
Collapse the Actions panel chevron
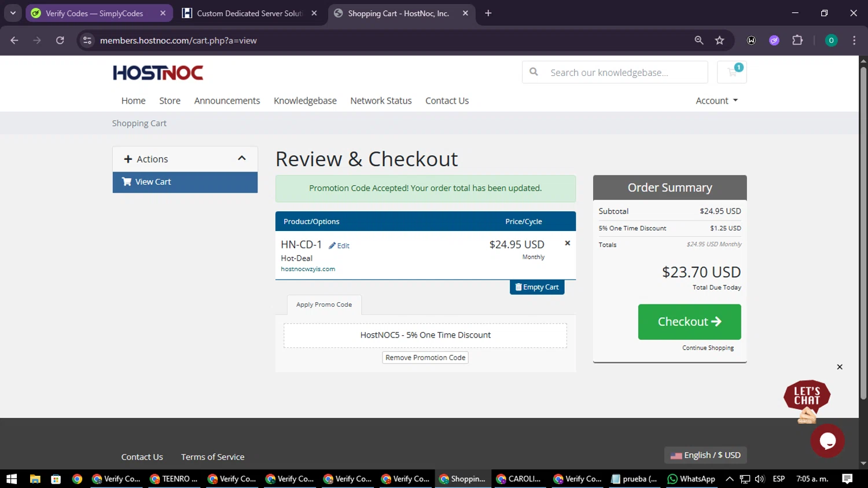[x=242, y=158]
